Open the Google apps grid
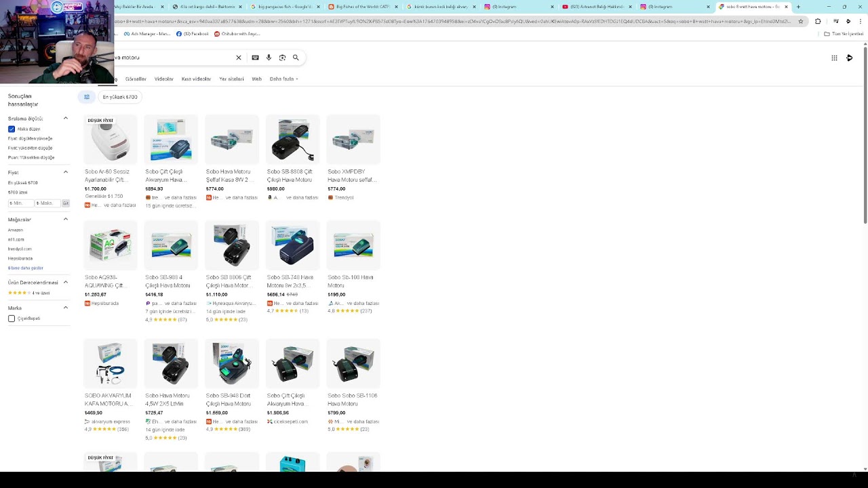This screenshot has height=488, width=868. pyautogui.click(x=834, y=58)
